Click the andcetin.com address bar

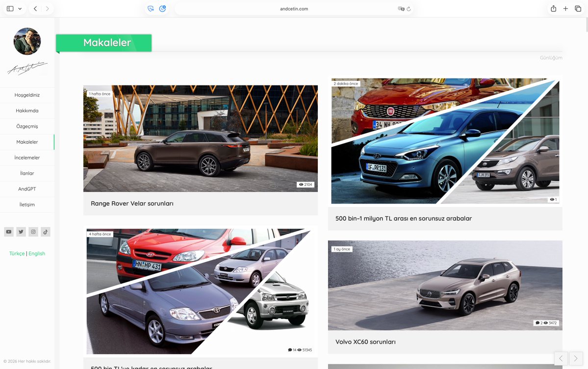pyautogui.click(x=294, y=9)
